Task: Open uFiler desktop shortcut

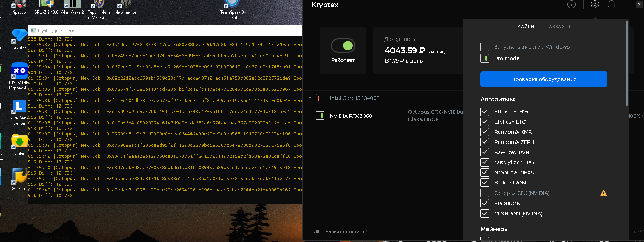Action: click(x=19, y=145)
